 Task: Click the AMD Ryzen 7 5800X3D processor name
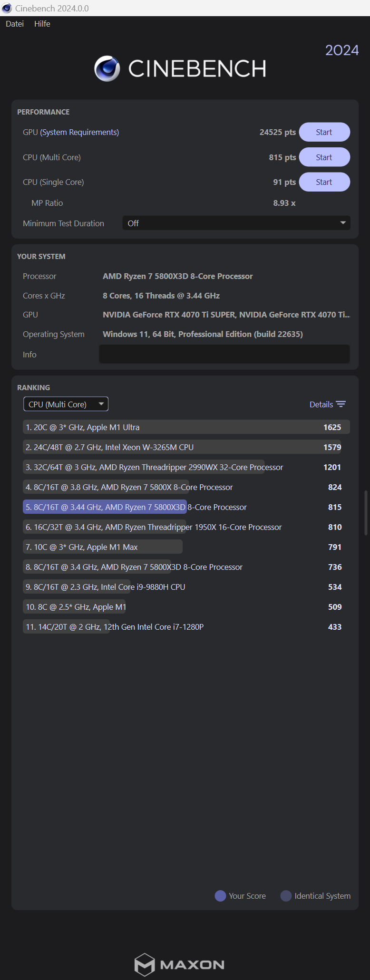pyautogui.click(x=178, y=276)
